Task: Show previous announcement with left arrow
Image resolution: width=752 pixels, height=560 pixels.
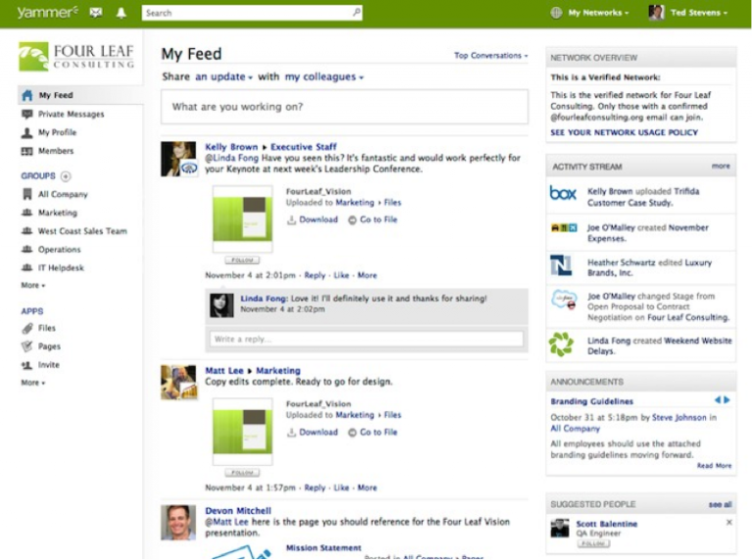Action: (718, 400)
